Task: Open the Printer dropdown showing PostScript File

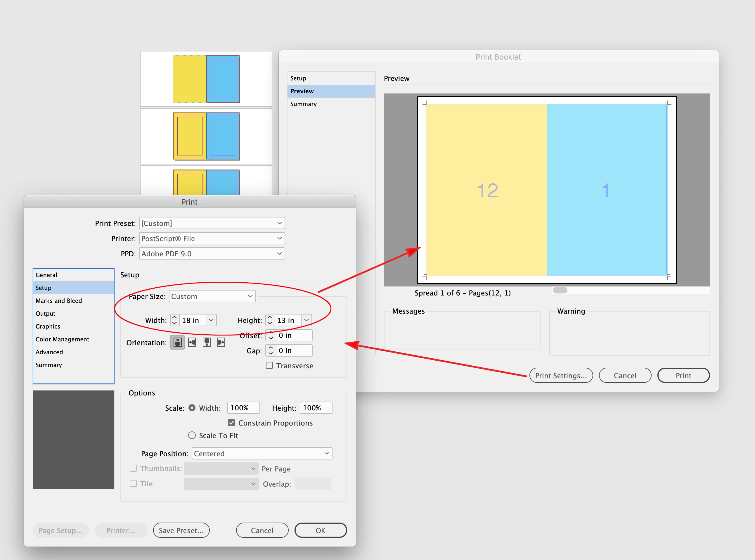Action: (212, 238)
